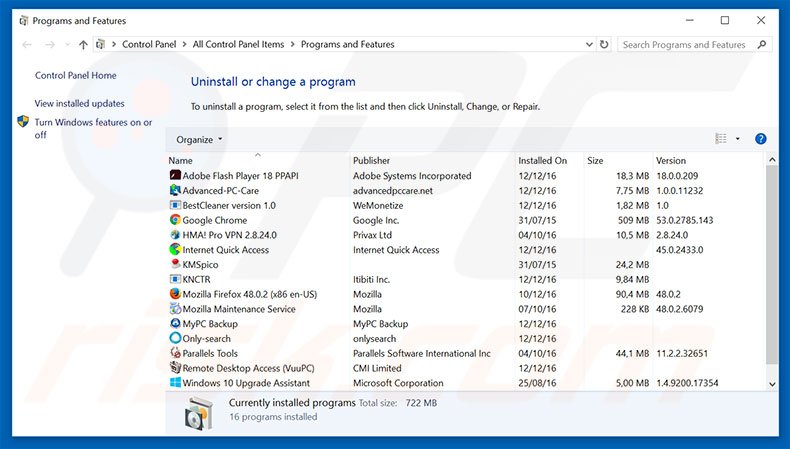Screen dimensions: 790x449
Task: Click the Internet Quick Access icon
Action: (x=175, y=249)
